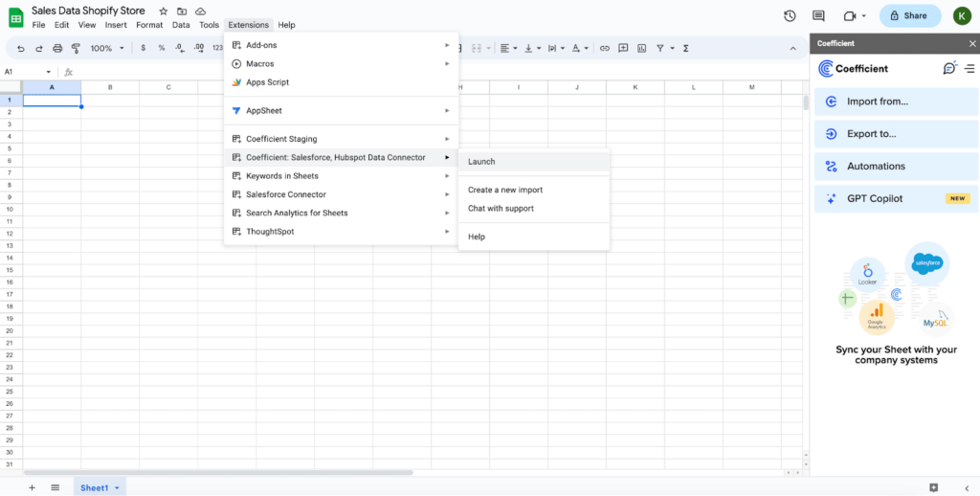Collapse the toolbar with chevron
The height and width of the screenshot is (496, 980).
pos(793,48)
